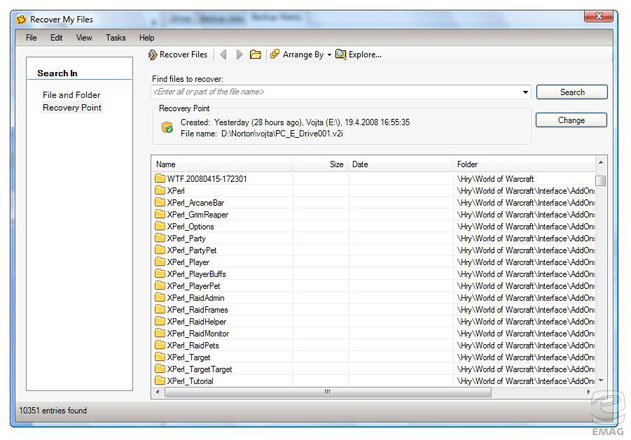The image size is (631, 440).
Task: Expand the file name search history dropdown
Action: [x=526, y=92]
